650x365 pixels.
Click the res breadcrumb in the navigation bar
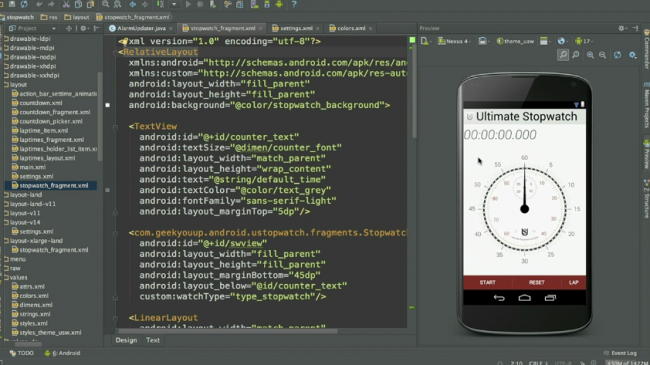pyautogui.click(x=49, y=17)
